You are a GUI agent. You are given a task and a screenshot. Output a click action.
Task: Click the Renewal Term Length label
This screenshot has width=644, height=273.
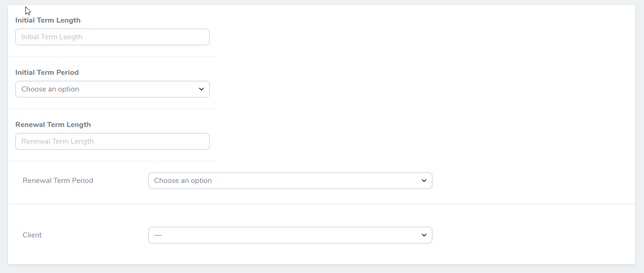(53, 125)
